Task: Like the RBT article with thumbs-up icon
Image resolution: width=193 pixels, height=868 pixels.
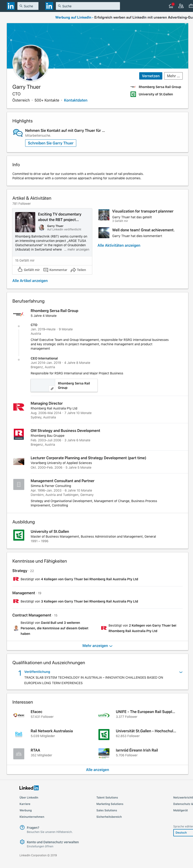Action: tap(29, 270)
